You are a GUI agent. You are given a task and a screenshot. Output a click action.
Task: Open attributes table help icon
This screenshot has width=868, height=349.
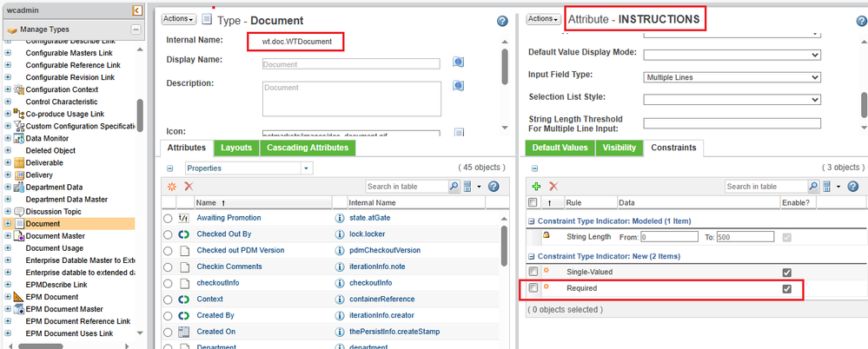(494, 187)
